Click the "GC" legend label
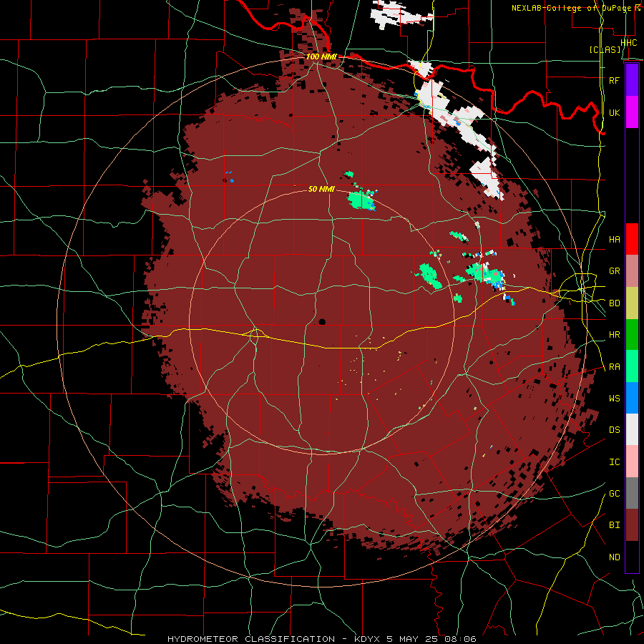The image size is (644, 644). (x=615, y=494)
